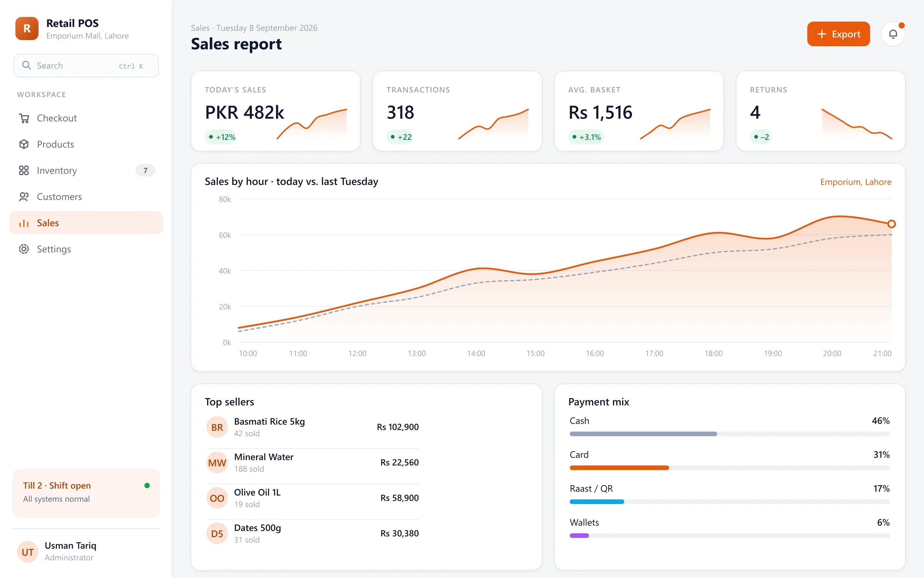The height and width of the screenshot is (578, 924).
Task: Click the Rs 58,900 amount
Action: click(x=400, y=498)
